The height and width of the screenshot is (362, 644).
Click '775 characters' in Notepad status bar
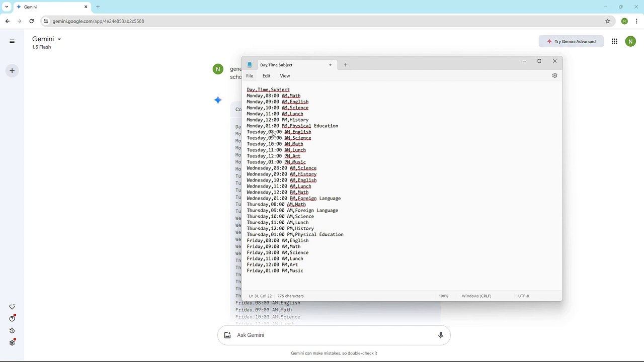pos(290,296)
